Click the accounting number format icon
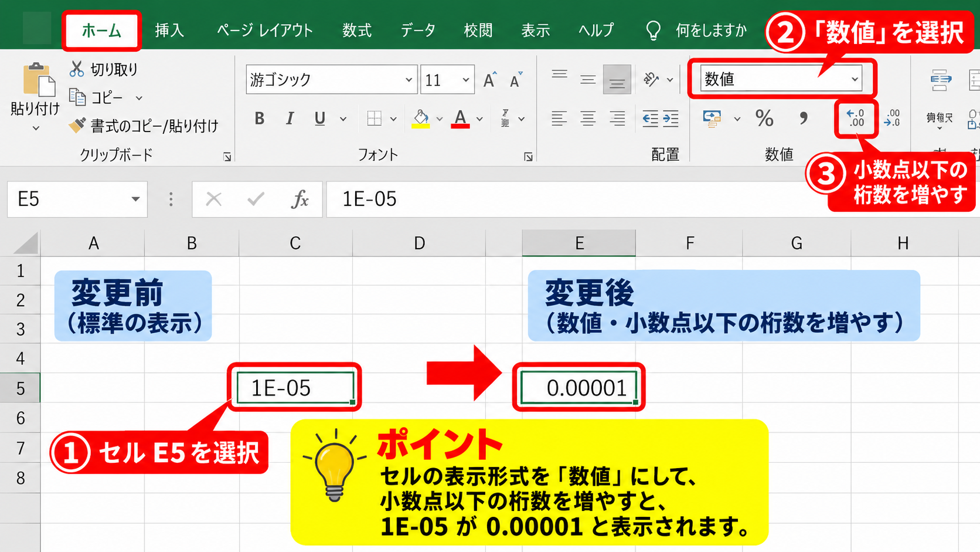This screenshot has width=980, height=552. [712, 118]
